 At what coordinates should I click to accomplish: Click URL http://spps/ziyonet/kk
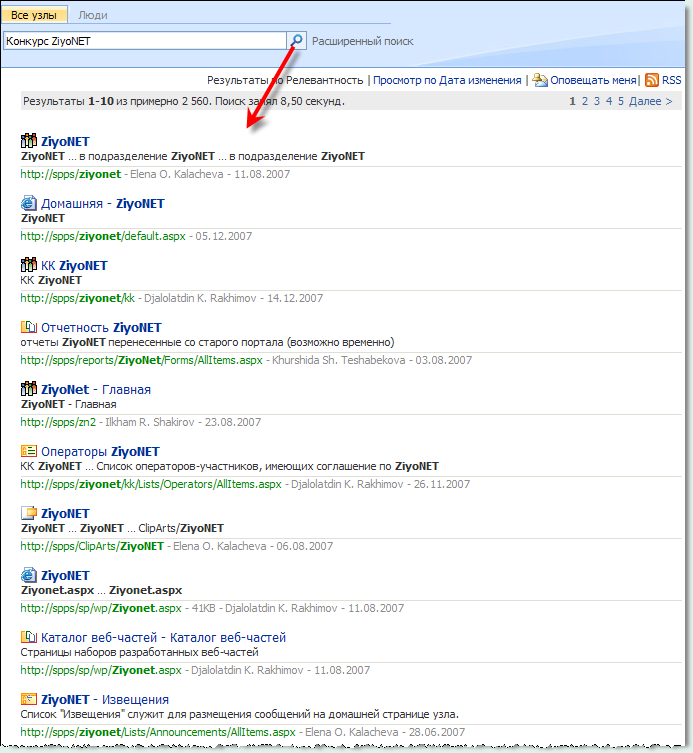click(78, 298)
